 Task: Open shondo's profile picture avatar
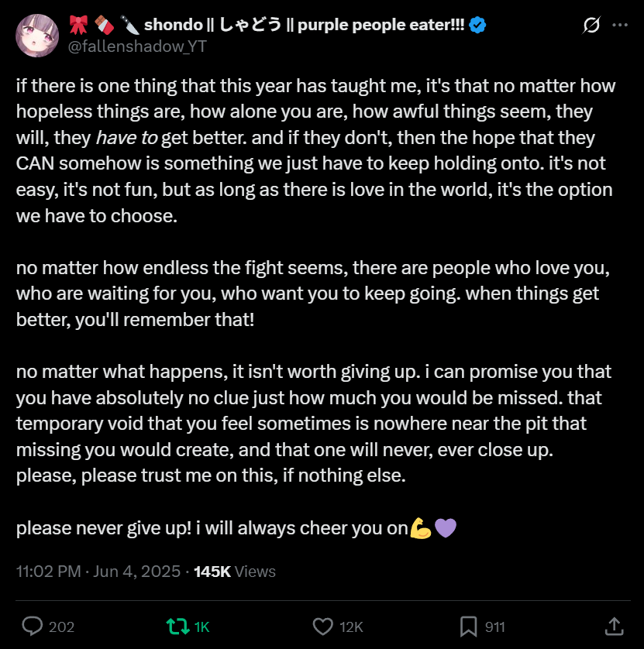click(x=37, y=36)
